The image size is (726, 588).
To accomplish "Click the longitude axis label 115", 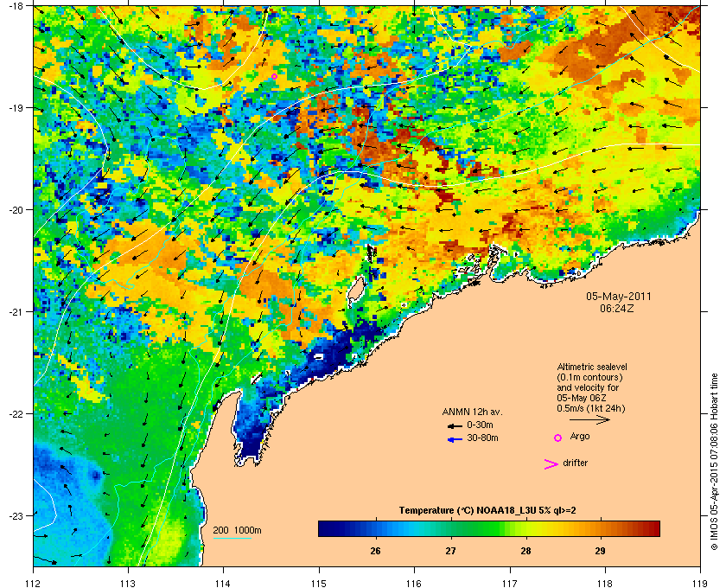I will 319,583.
